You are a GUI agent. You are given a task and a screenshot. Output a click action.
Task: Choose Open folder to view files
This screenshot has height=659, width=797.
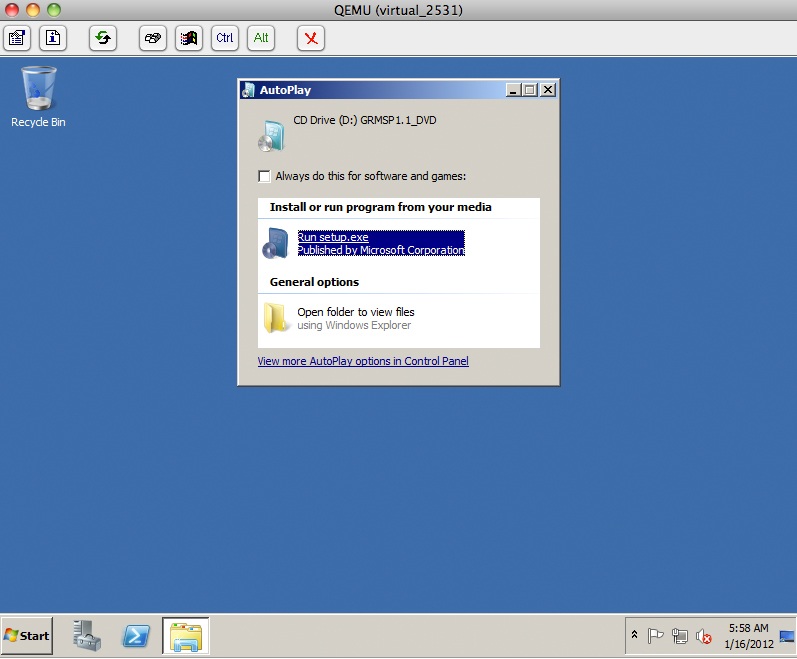356,319
